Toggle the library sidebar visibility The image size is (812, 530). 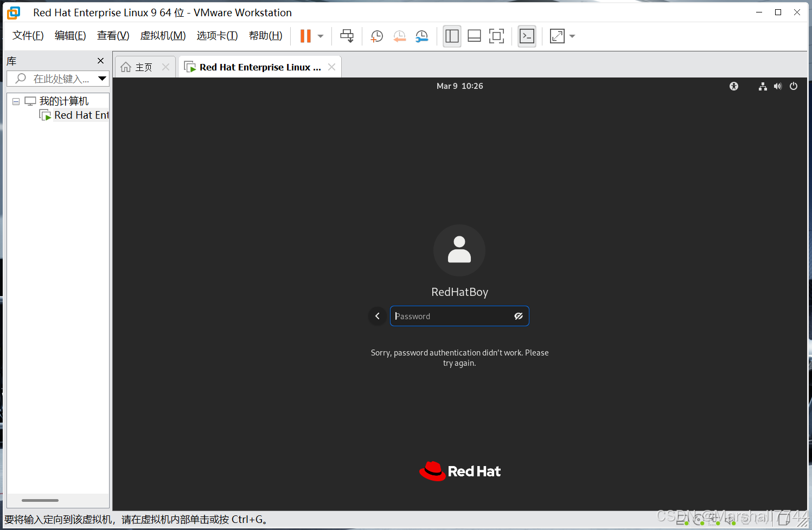(452, 36)
